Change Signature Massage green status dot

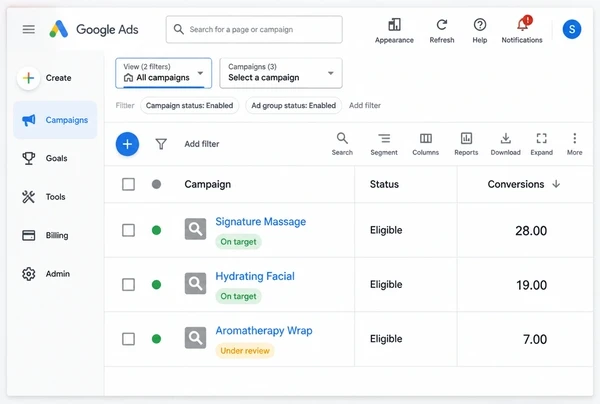tap(156, 230)
